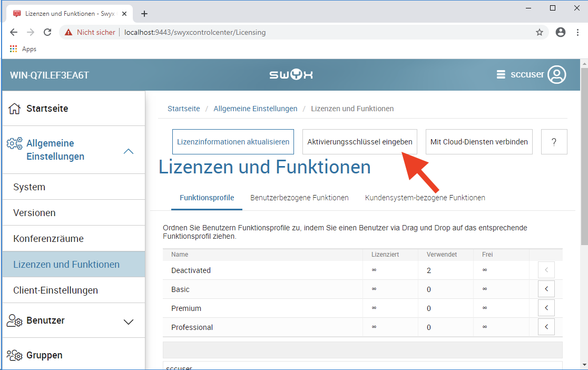Reload the page using browser refresh
This screenshot has height=370, width=588.
[x=47, y=32]
